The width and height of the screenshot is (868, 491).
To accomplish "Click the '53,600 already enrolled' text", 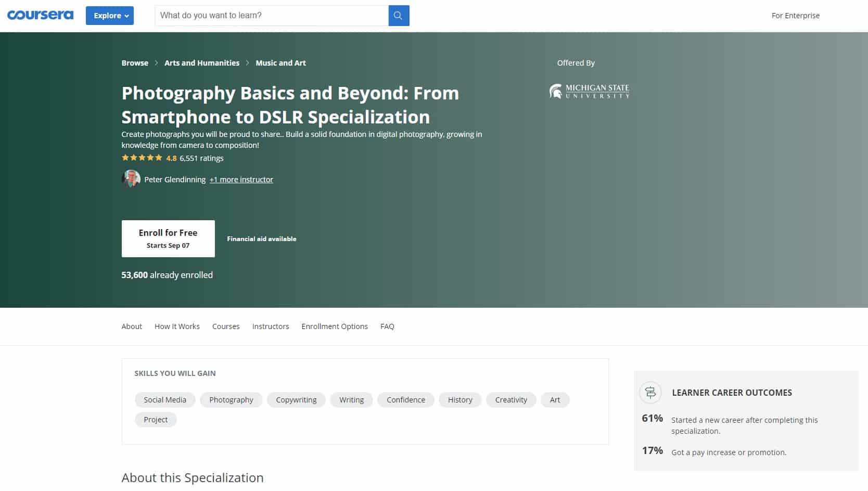I will point(167,275).
